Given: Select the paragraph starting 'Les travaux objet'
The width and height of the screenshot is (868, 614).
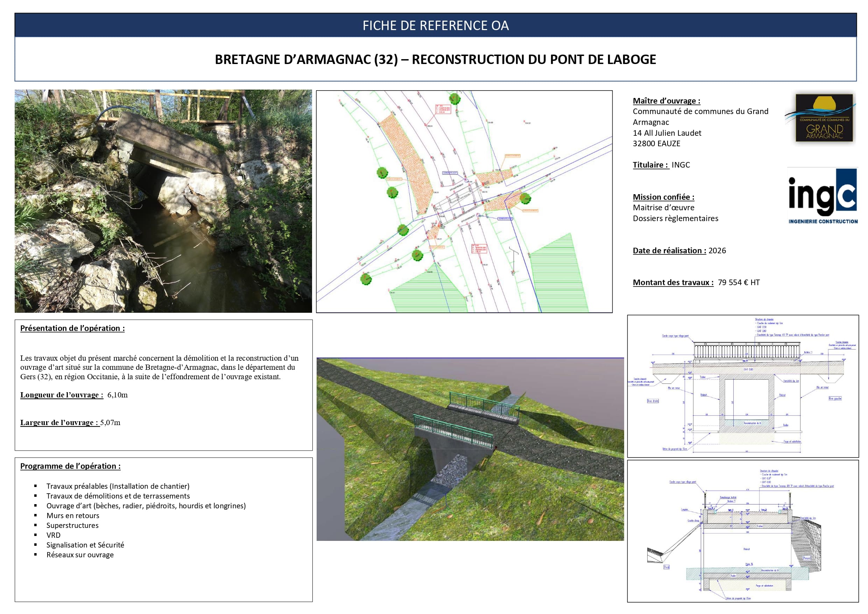Looking at the screenshot, I should (160, 367).
